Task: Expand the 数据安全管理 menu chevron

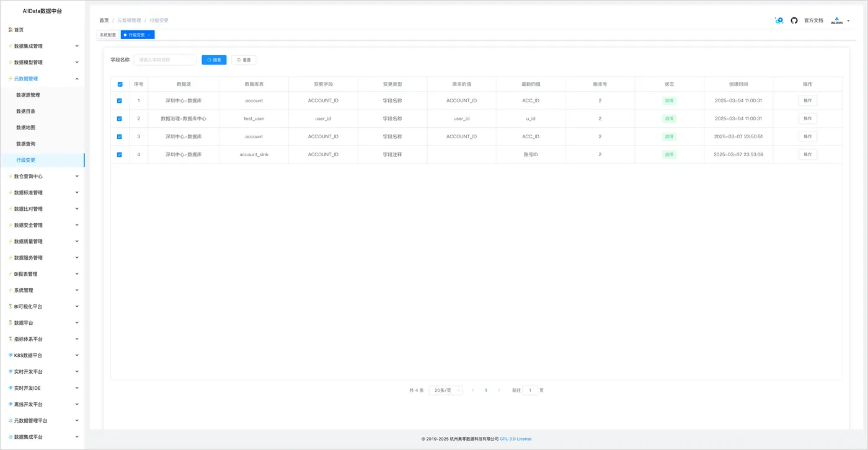Action: point(77,225)
